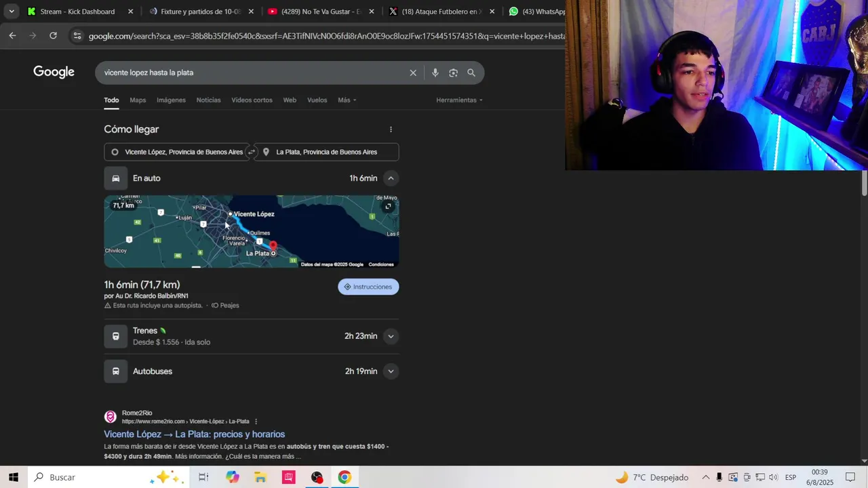
Task: Click the page vertical scrollbar thumb
Action: coord(864,182)
